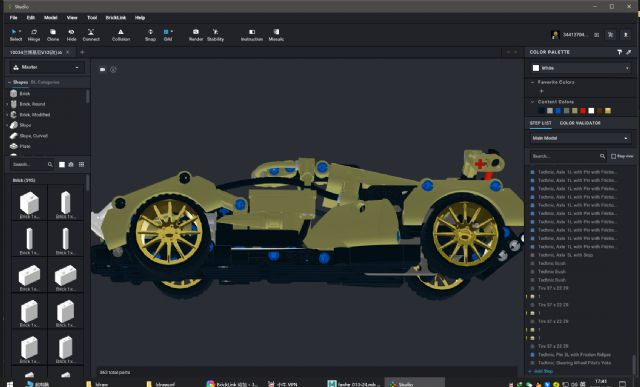Activate the Clone tool
This screenshot has width=640, height=387.
[x=53, y=35]
